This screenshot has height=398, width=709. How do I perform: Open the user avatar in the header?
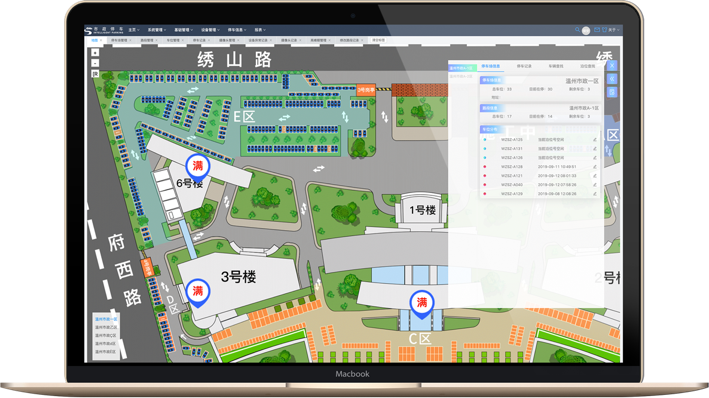(586, 30)
